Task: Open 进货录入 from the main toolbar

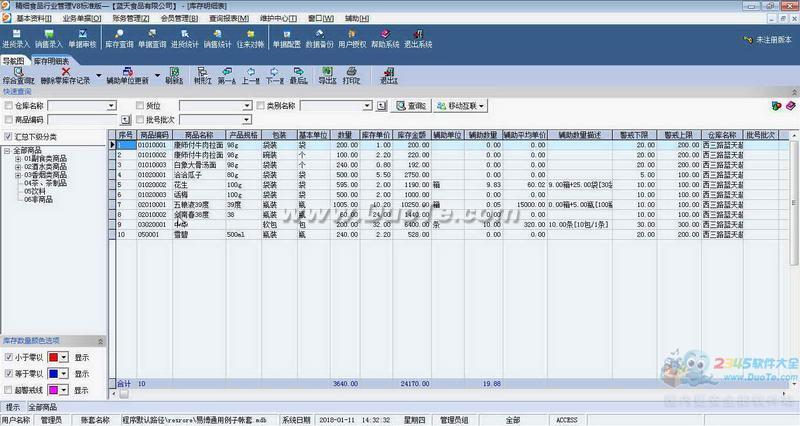Action: [x=16, y=39]
